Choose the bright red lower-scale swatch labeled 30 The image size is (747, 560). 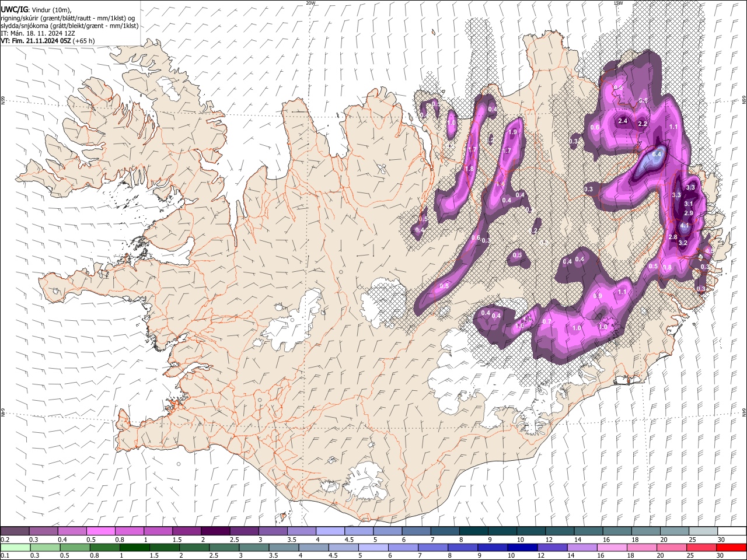731,547
